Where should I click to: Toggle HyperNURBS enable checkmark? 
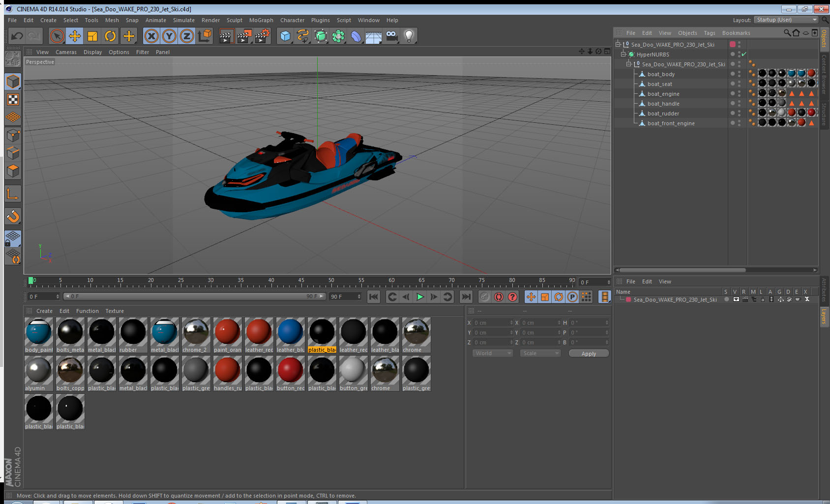pos(744,54)
